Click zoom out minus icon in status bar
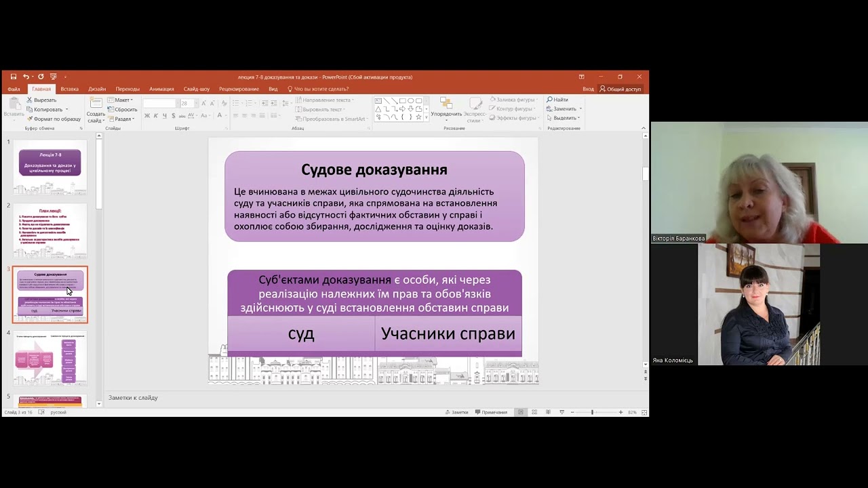 click(572, 412)
